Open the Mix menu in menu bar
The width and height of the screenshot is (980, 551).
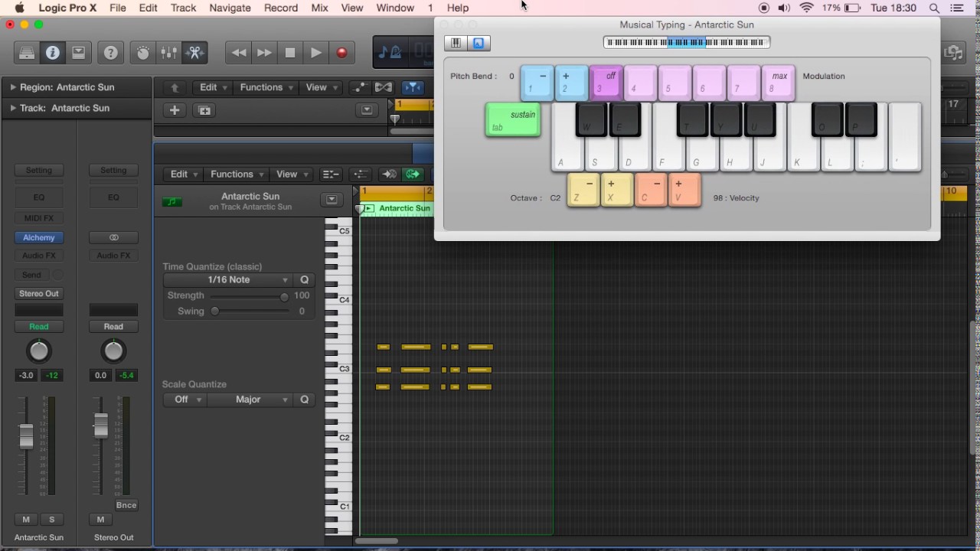(x=320, y=8)
